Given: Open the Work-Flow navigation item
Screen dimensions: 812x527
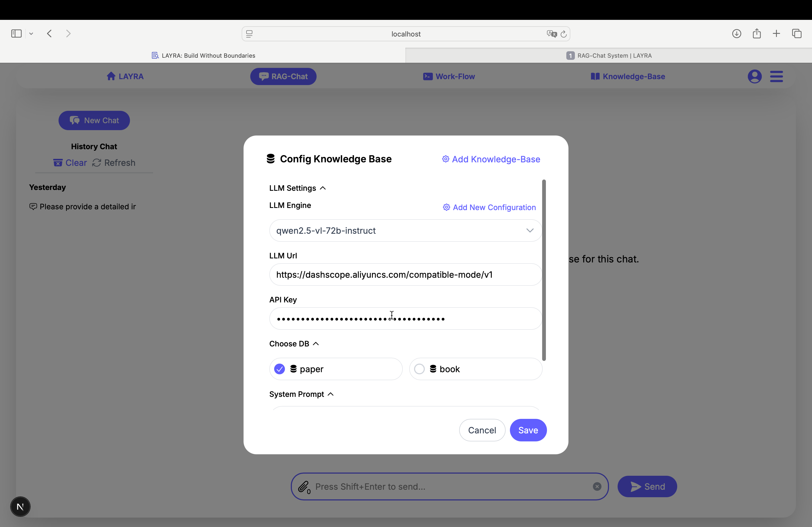Looking at the screenshot, I should [449, 76].
